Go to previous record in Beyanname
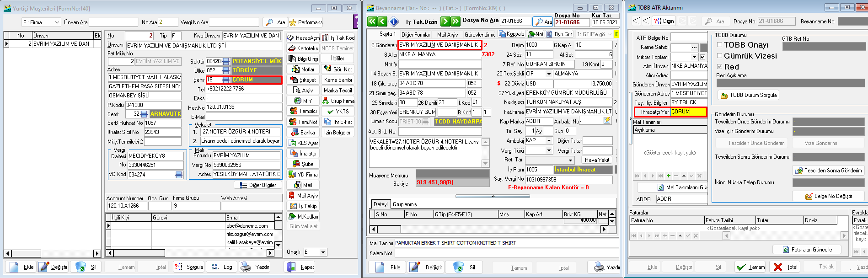 point(382,21)
